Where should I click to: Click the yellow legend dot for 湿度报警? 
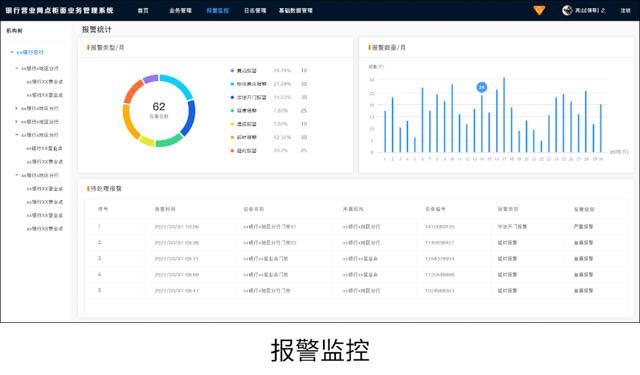[232, 124]
